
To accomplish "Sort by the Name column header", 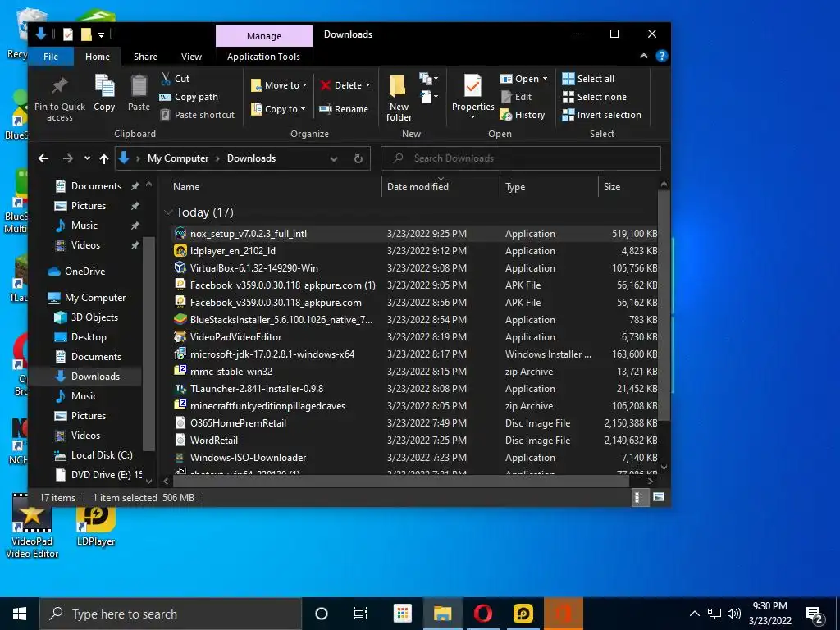I will coord(186,187).
